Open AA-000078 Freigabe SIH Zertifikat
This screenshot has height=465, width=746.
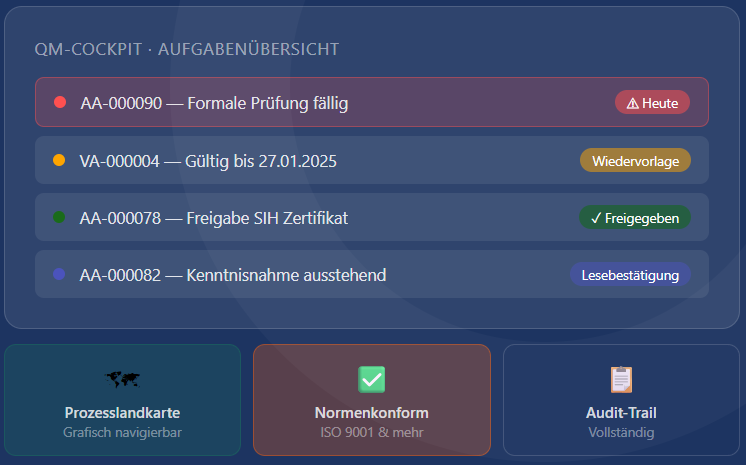click(x=372, y=218)
